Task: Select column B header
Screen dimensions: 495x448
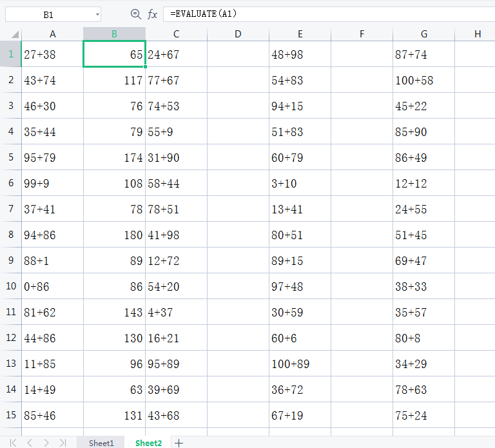Action: [x=114, y=34]
